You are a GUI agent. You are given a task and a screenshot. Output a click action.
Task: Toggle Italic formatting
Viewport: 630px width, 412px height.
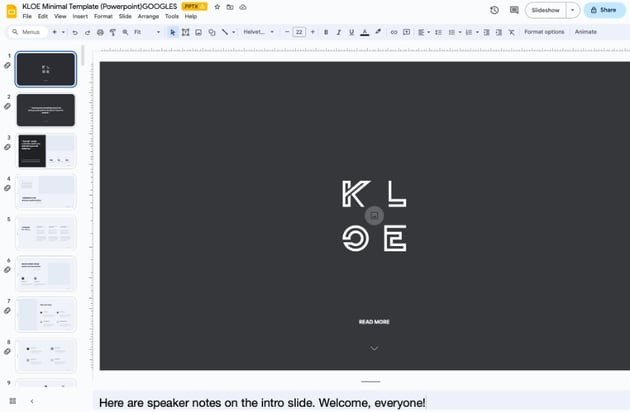(x=338, y=32)
